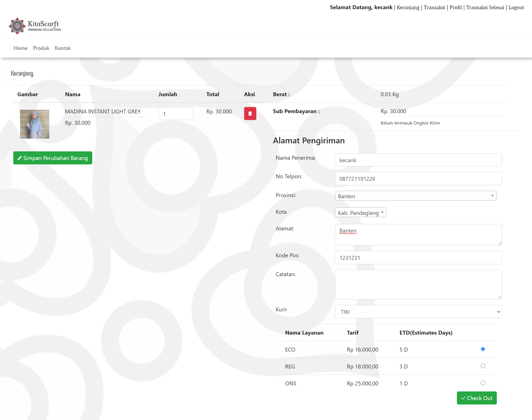Click the Madina Instant product thumbnail
Image resolution: width=532 pixels, height=420 pixels.
[35, 124]
